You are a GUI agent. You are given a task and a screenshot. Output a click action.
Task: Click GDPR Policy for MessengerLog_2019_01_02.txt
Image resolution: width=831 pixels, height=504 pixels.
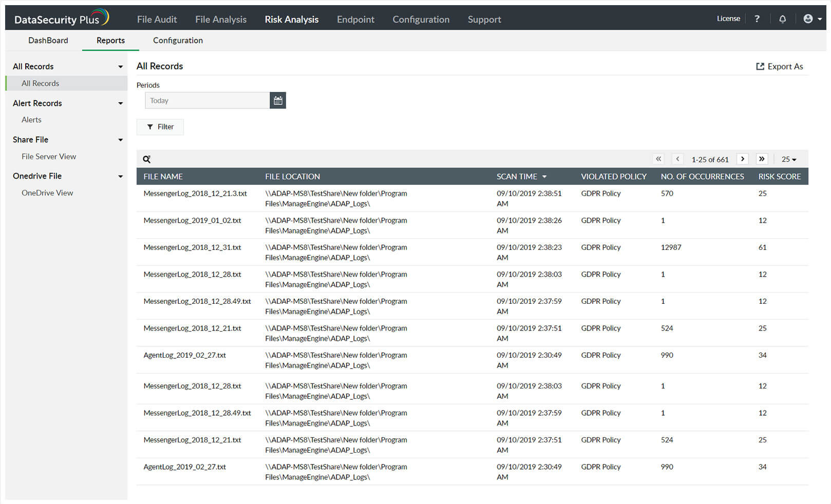[x=601, y=221]
